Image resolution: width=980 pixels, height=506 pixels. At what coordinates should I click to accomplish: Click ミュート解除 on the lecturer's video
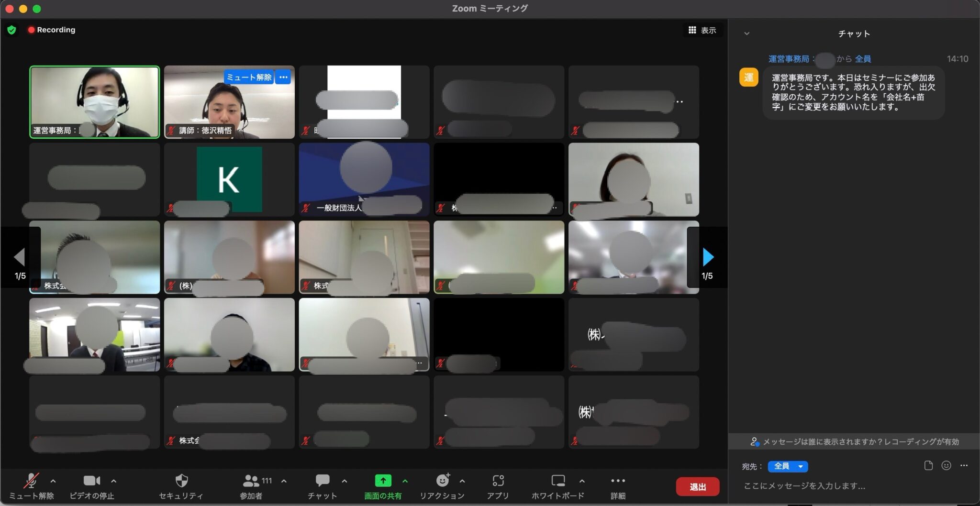click(249, 77)
